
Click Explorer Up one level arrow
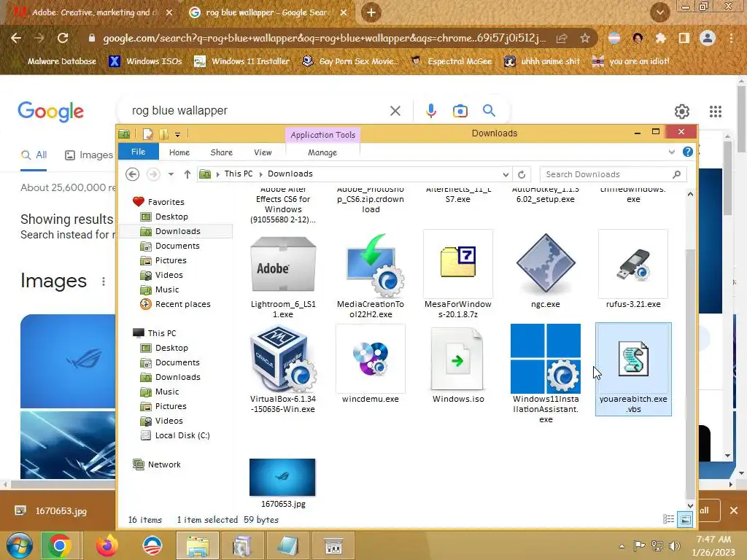pyautogui.click(x=187, y=174)
